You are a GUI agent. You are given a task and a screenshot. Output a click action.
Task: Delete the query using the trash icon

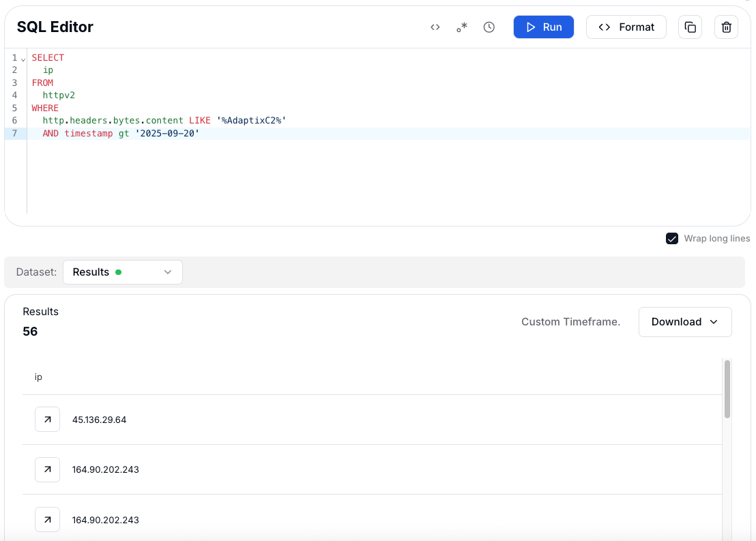[726, 27]
